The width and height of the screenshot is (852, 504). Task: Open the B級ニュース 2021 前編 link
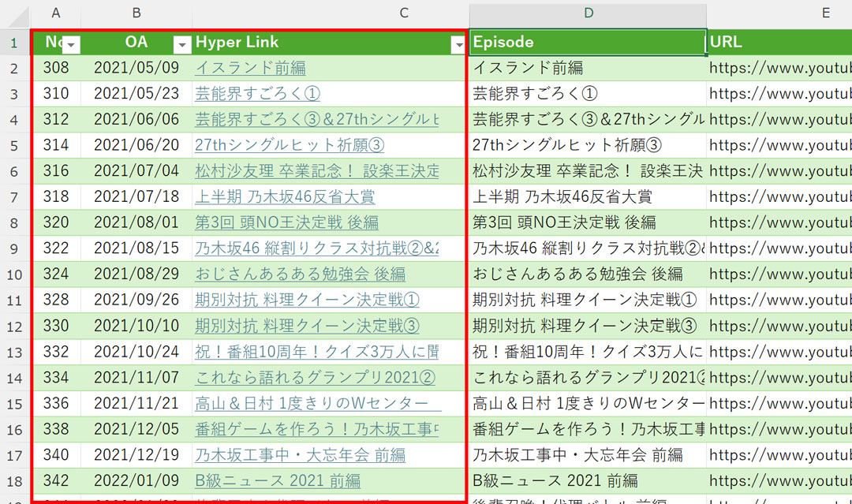[278, 481]
